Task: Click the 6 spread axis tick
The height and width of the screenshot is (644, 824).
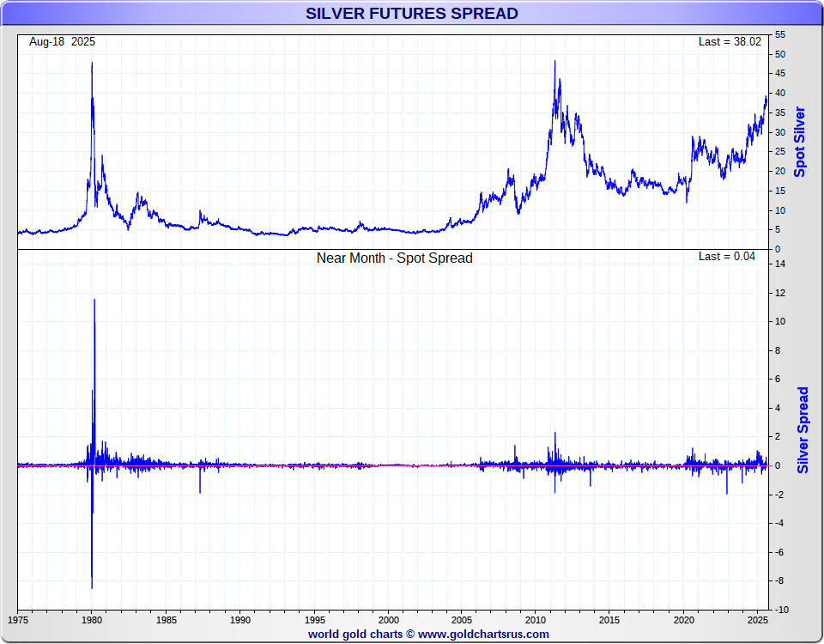Action: (778, 379)
